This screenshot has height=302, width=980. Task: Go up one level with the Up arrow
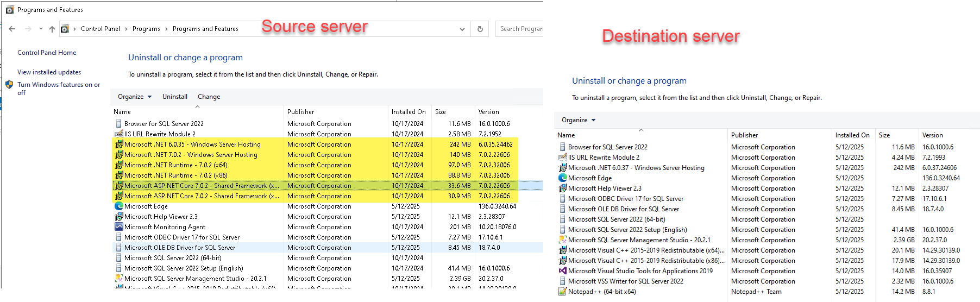(52, 29)
